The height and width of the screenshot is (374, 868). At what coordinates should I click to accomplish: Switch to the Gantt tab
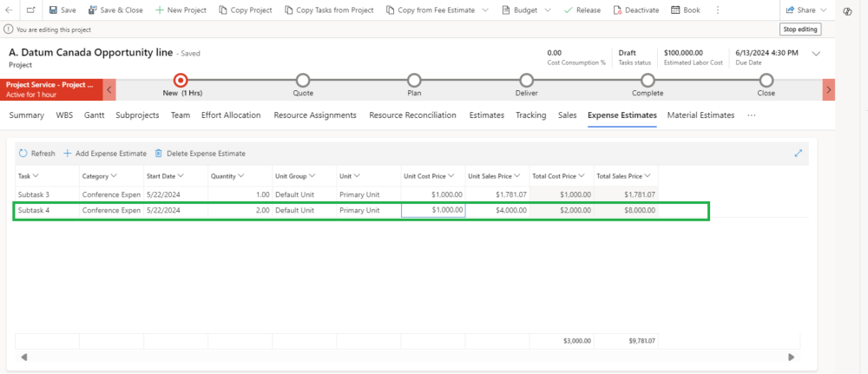[95, 115]
